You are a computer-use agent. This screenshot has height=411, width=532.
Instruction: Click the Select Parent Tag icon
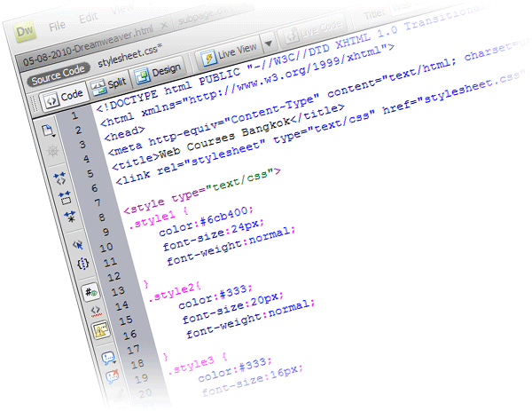[x=78, y=245]
